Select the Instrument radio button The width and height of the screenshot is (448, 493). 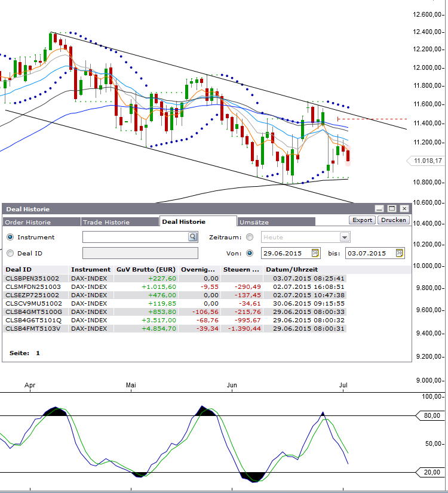click(x=10, y=237)
